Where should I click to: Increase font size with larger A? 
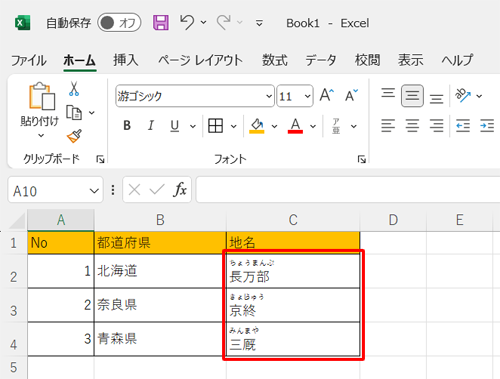326,95
